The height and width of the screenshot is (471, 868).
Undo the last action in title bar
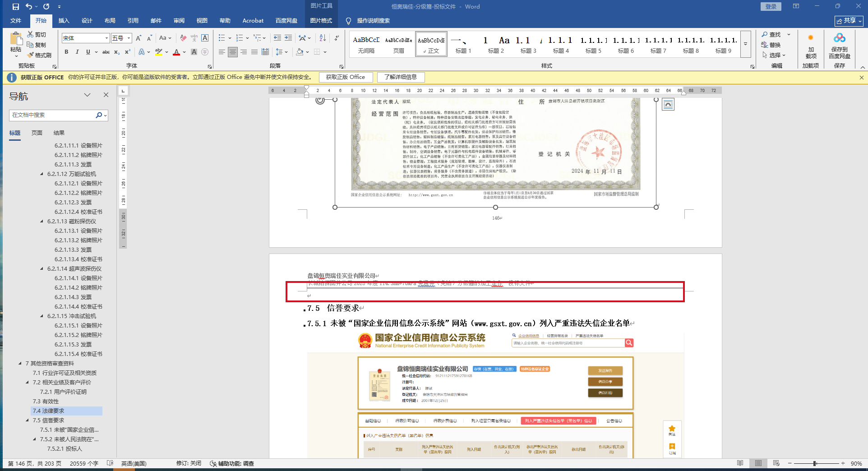[29, 7]
